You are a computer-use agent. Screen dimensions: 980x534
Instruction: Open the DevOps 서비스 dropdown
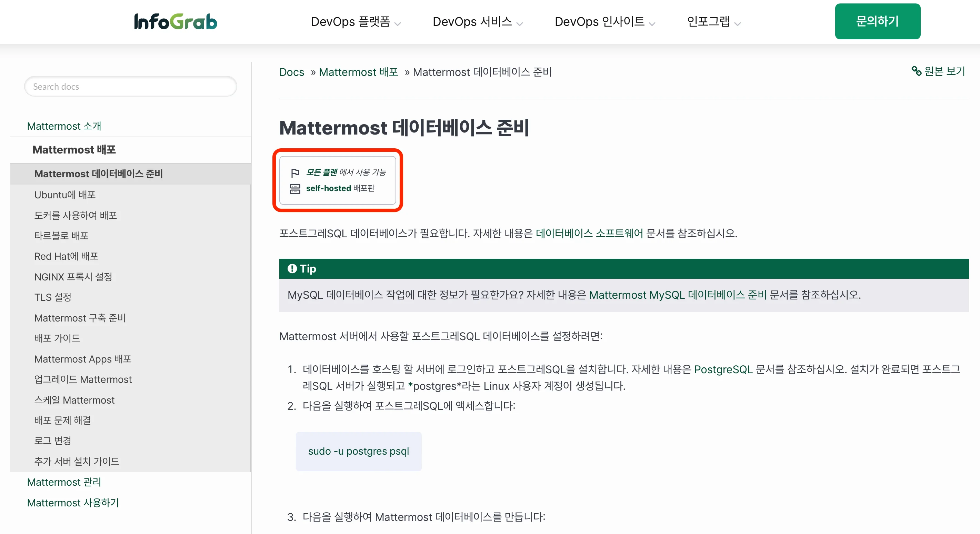point(478,22)
